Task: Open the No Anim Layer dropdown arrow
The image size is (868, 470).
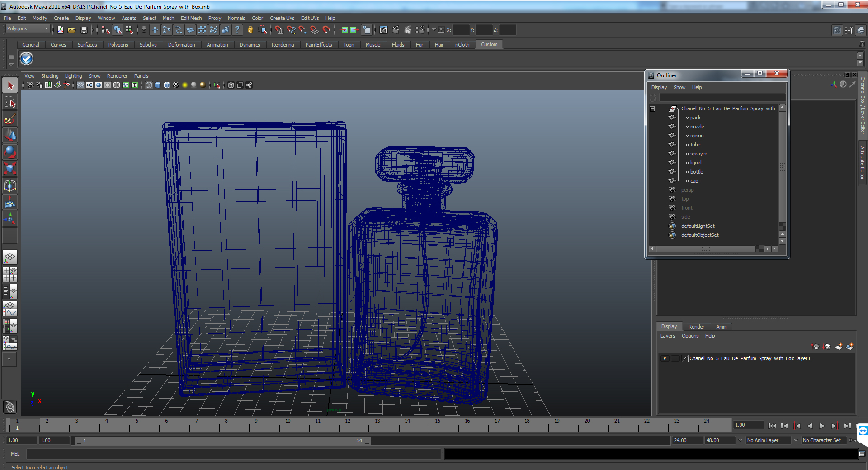Action: point(740,440)
